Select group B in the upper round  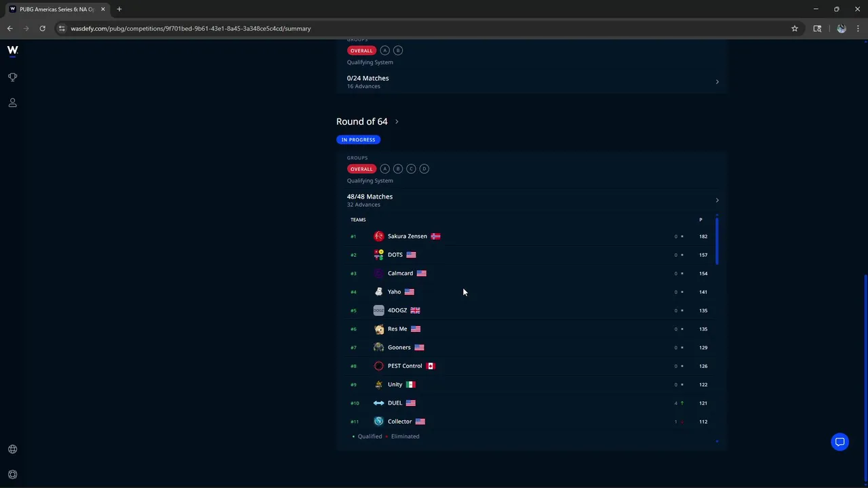coord(398,50)
